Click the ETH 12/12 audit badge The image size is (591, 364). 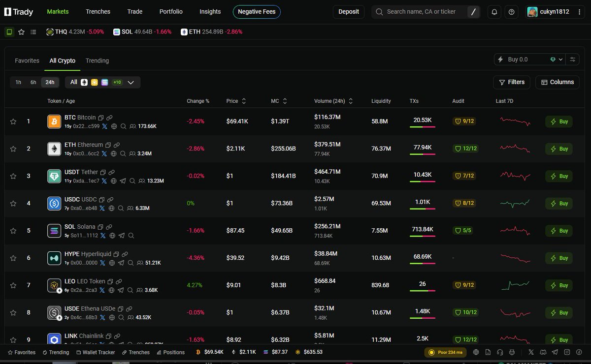pyautogui.click(x=465, y=149)
